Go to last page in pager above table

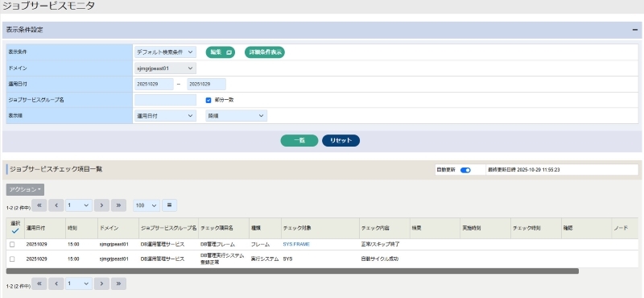[118, 205]
